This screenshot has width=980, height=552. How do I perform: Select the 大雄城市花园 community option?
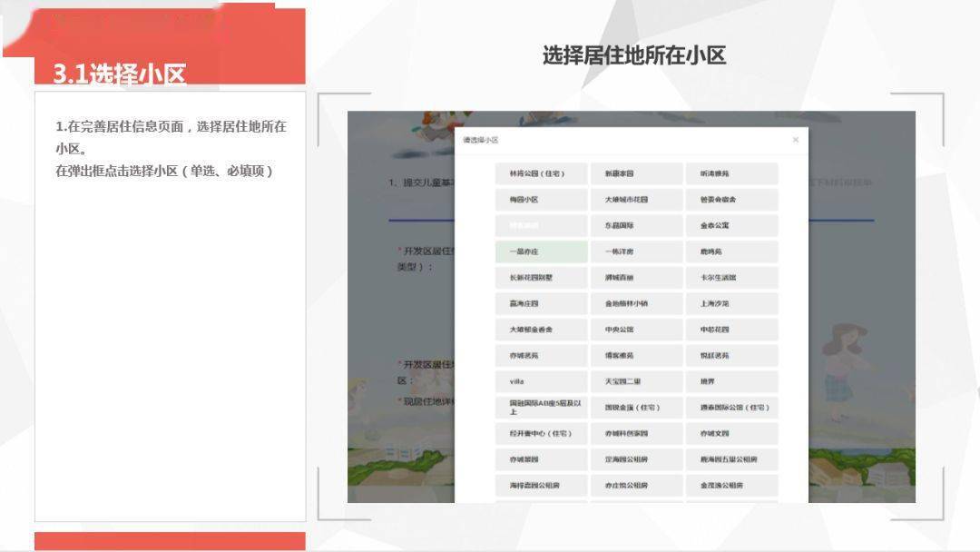(x=635, y=200)
